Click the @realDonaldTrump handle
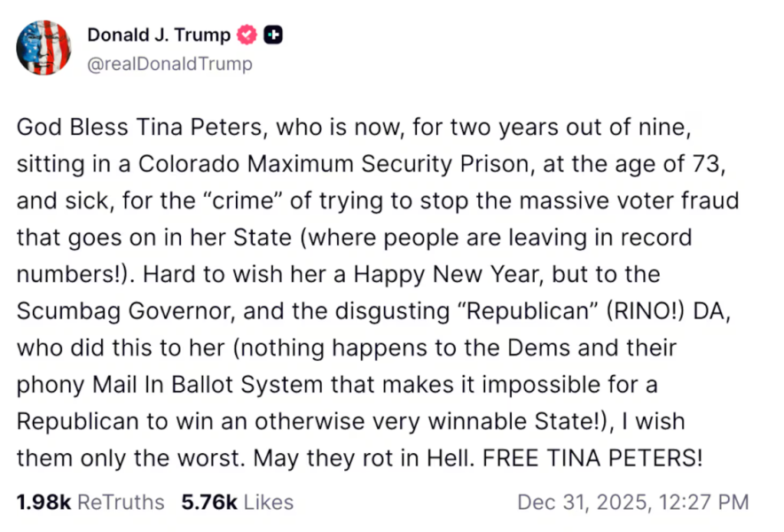Viewport: 784px width, 532px height. [169, 64]
